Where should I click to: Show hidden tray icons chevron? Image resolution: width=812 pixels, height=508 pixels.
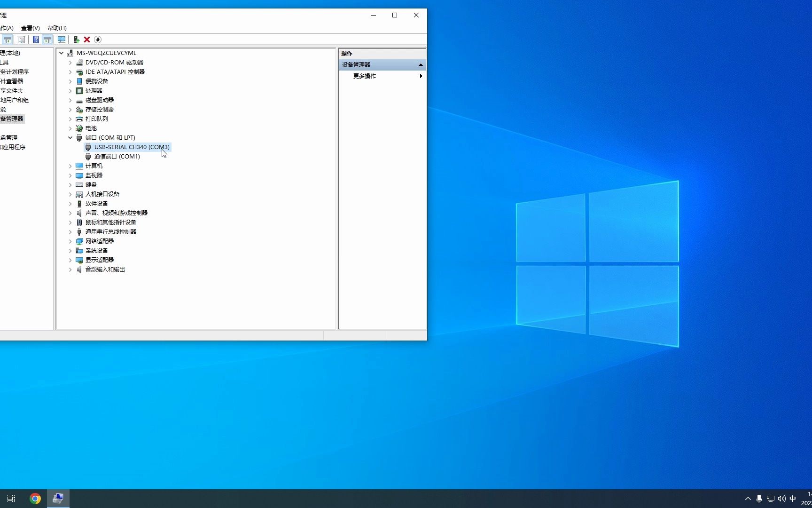coord(748,499)
